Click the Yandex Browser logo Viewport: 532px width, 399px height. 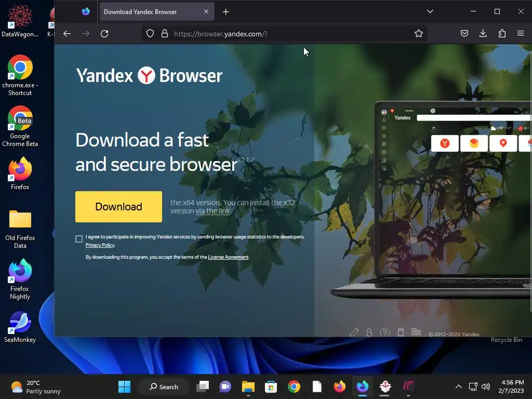click(x=149, y=76)
